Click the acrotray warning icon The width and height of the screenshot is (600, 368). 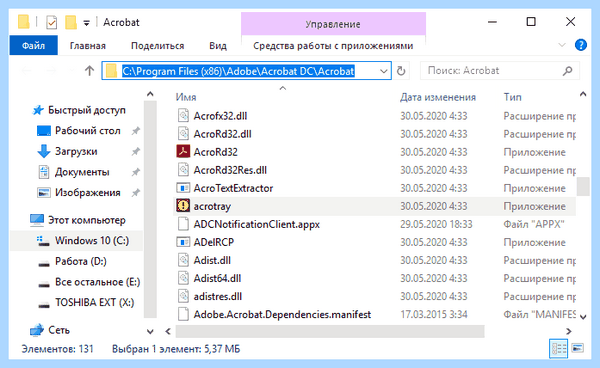183,206
